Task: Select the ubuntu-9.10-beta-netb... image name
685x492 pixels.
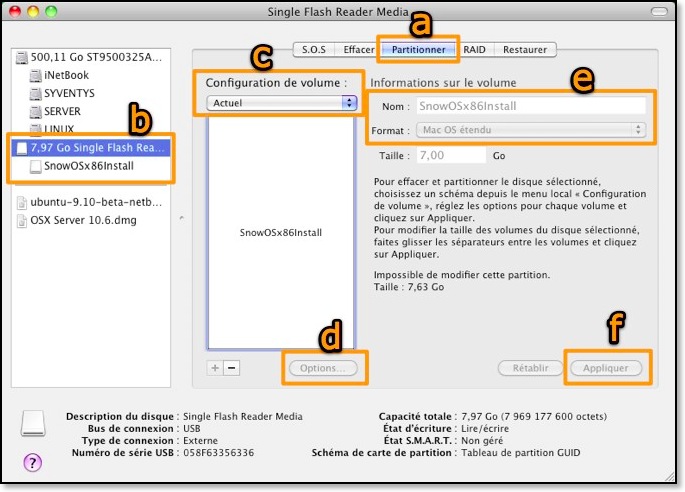Action: 96,202
